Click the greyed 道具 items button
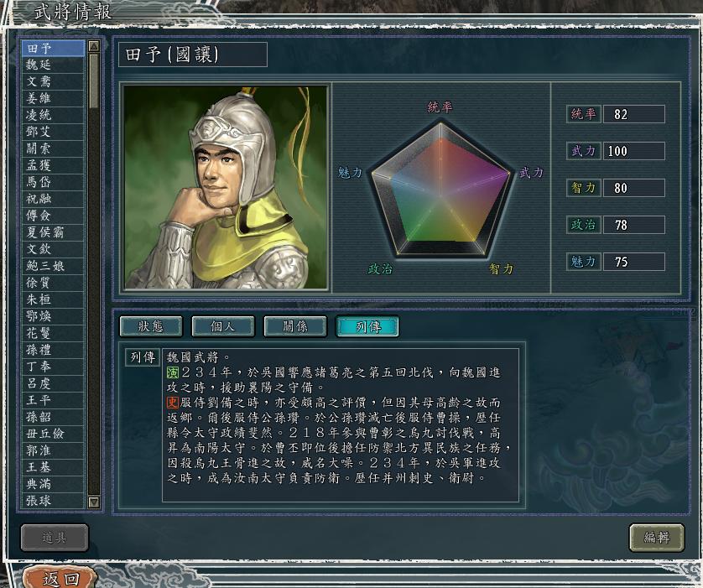Viewport: 703px width, 588px height. coord(55,537)
